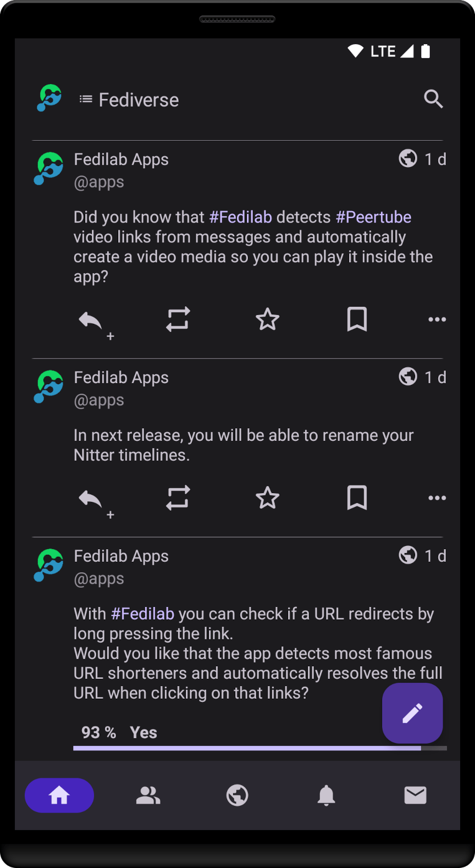Switch to the Home tab

tap(59, 795)
